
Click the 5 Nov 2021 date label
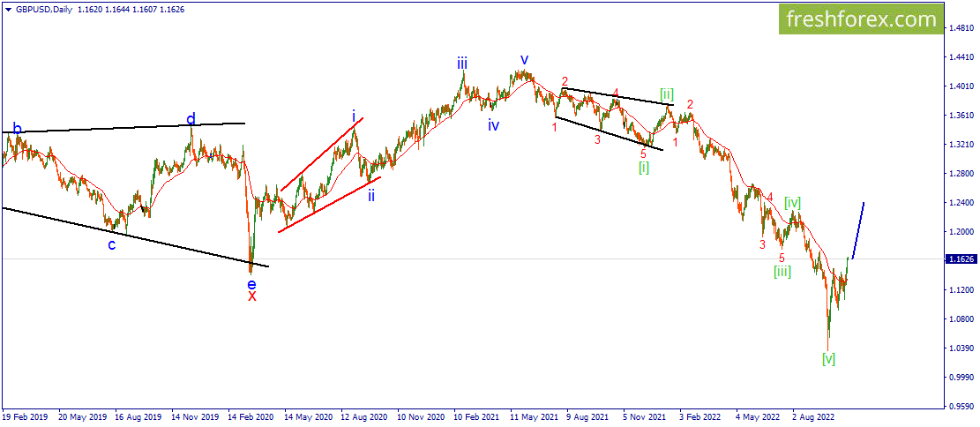[644, 416]
